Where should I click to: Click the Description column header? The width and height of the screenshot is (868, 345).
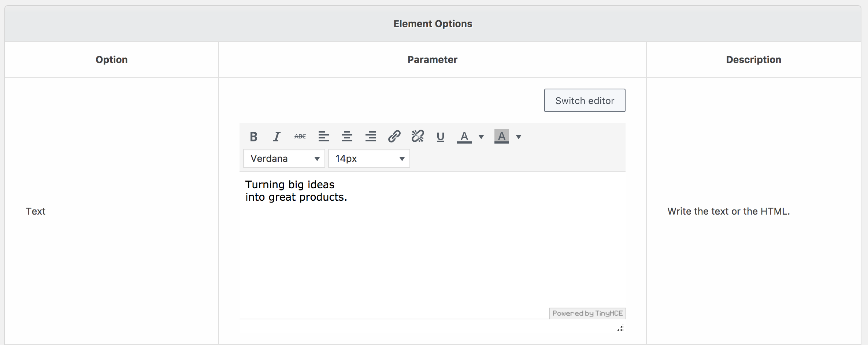[754, 60]
